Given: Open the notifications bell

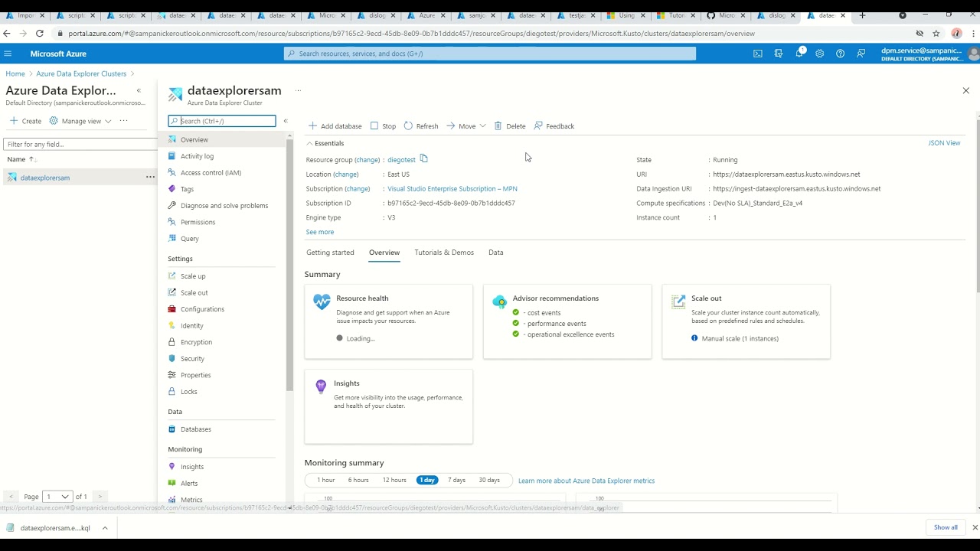Looking at the screenshot, I should point(799,54).
